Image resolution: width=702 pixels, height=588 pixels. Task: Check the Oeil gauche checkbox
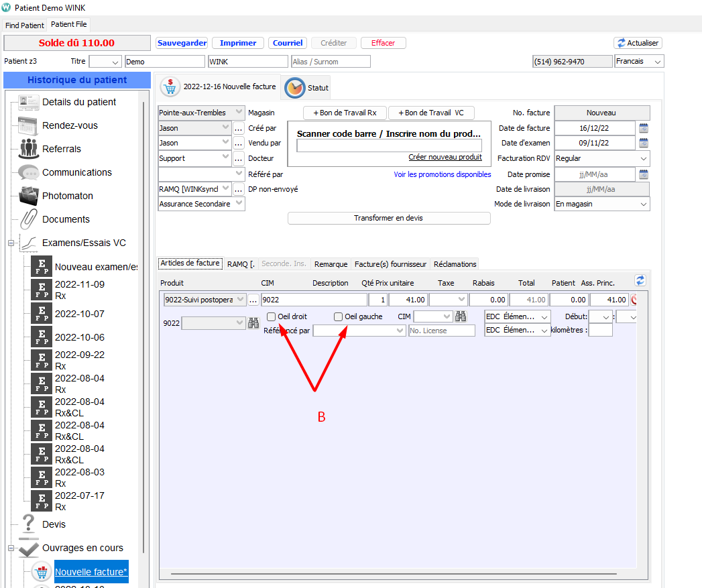(x=338, y=316)
